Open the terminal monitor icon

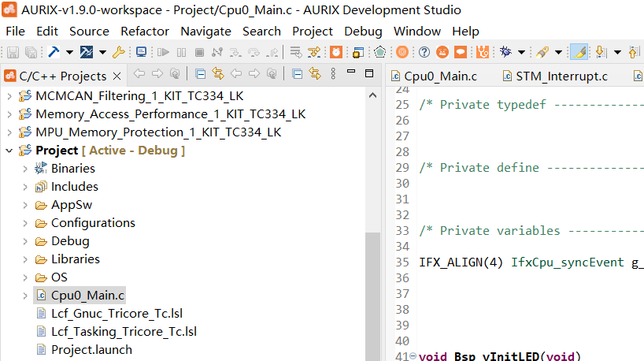pyautogui.click(x=141, y=52)
